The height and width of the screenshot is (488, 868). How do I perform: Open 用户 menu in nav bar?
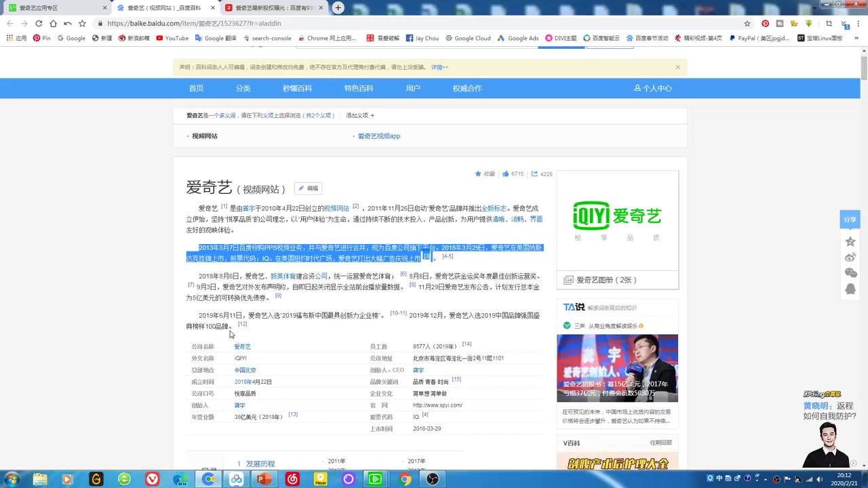point(413,88)
